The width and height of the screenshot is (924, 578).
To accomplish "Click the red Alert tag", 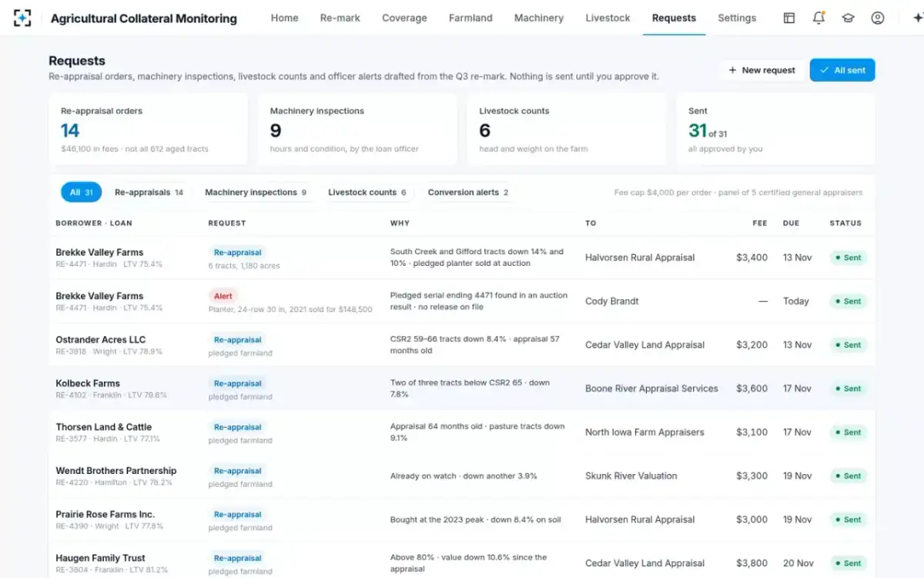I will click(x=223, y=296).
